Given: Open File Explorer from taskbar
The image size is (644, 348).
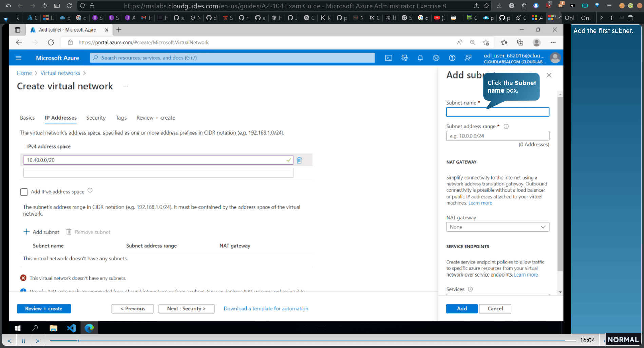Looking at the screenshot, I should pos(53,328).
